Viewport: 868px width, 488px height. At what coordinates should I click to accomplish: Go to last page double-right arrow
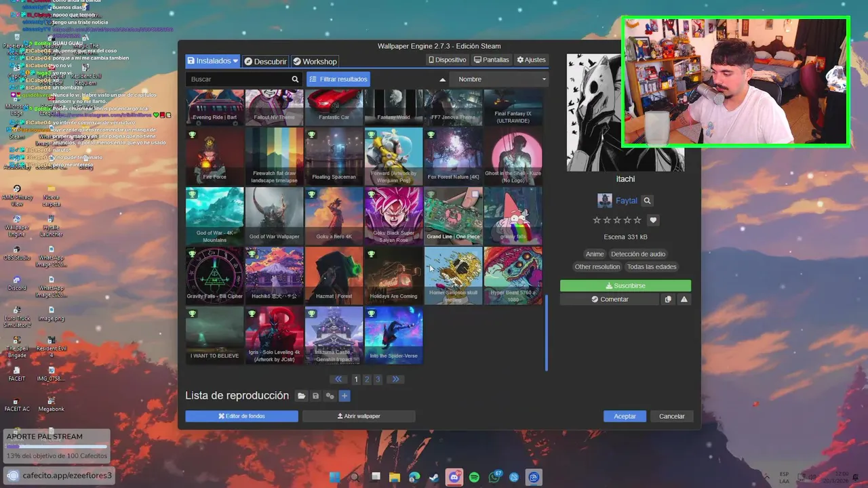click(396, 380)
